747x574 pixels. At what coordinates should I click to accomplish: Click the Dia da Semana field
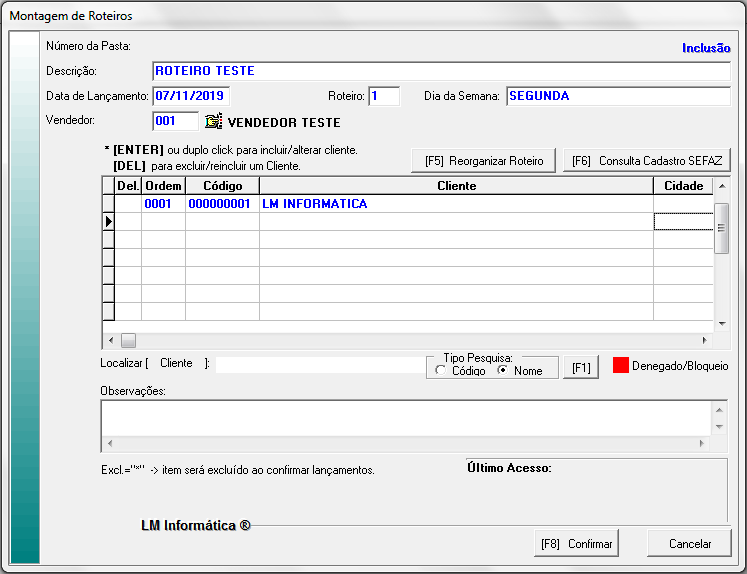click(x=617, y=96)
